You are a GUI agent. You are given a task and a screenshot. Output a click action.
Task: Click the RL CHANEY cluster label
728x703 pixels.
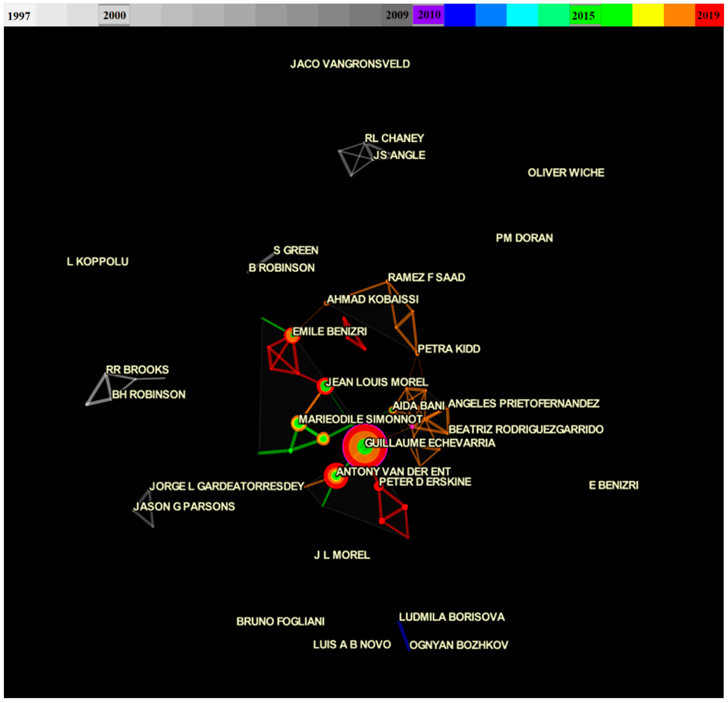(x=394, y=138)
